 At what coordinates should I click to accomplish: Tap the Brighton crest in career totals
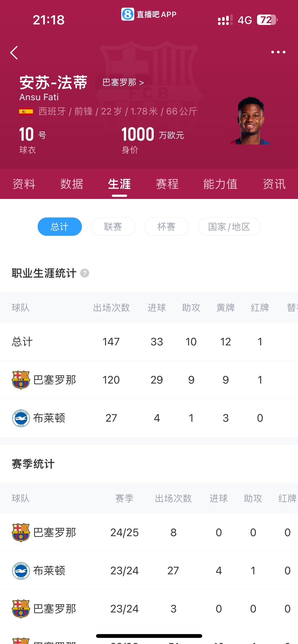coord(21,418)
